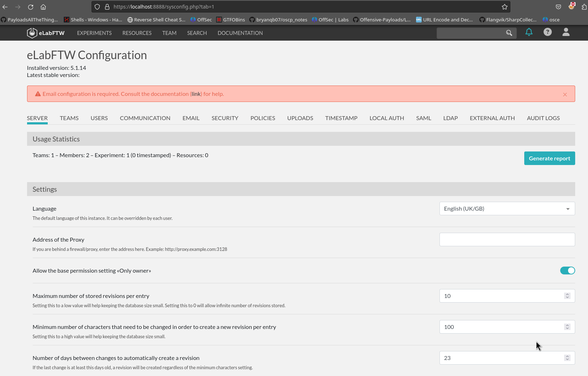Toggle the «Only owner» base permission switch

tap(567, 271)
